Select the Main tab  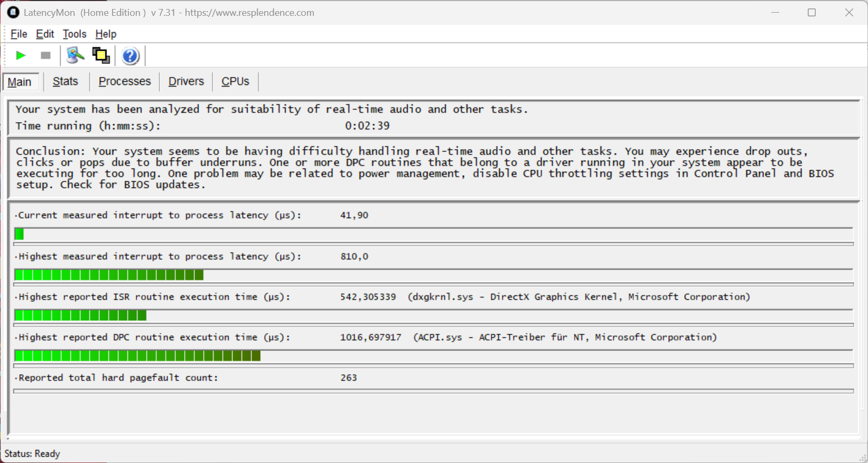click(x=20, y=82)
